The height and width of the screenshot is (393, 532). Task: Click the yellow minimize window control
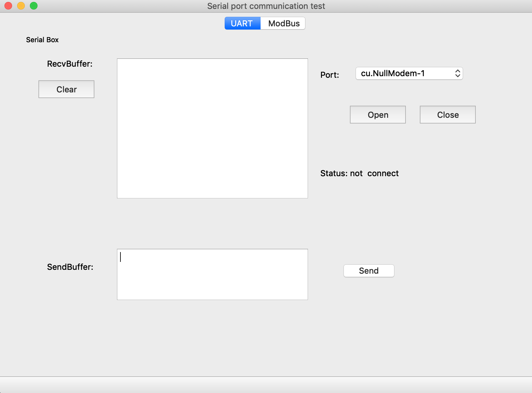tap(21, 6)
